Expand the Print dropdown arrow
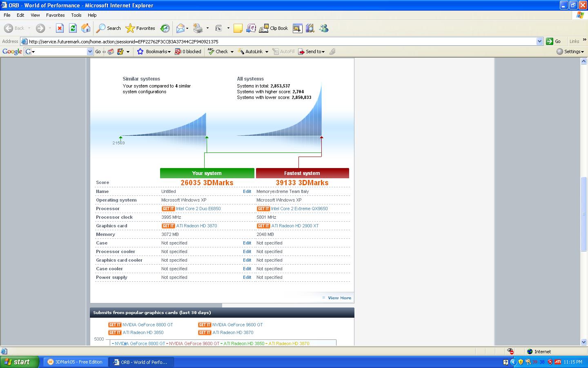This screenshot has width=588, height=368. click(x=207, y=28)
